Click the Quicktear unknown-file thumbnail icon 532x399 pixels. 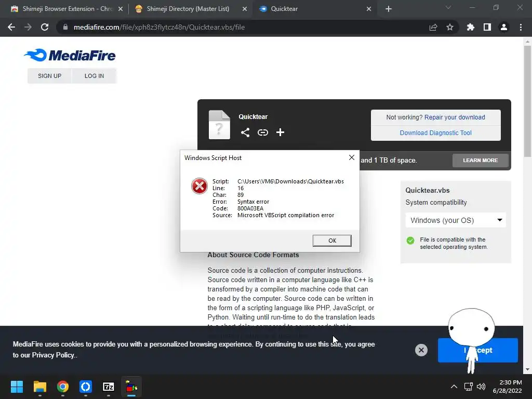[219, 125]
